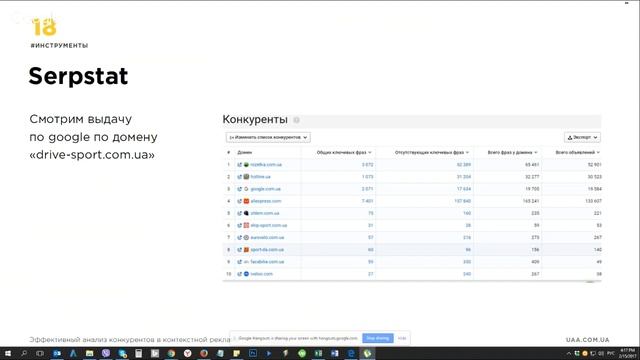Open the euroveto.com.ua domain link
The width and height of the screenshot is (640, 360).
(267, 238)
